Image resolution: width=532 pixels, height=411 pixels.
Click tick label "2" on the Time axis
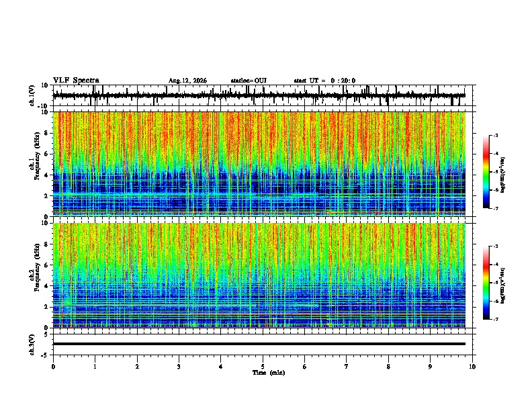click(x=137, y=367)
